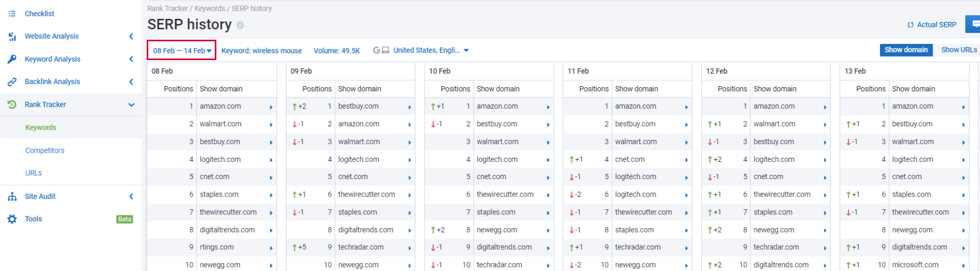Screen dimensions: 980x271
Task: Click arrow beside digitaltrends.com on 12 Feb
Action: tap(825, 266)
